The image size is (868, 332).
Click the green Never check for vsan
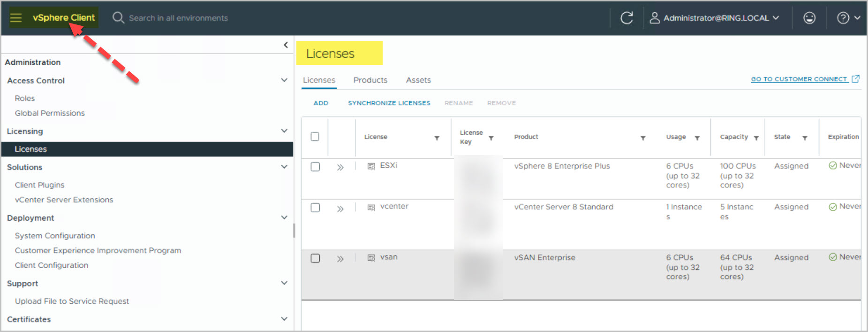coord(833,257)
